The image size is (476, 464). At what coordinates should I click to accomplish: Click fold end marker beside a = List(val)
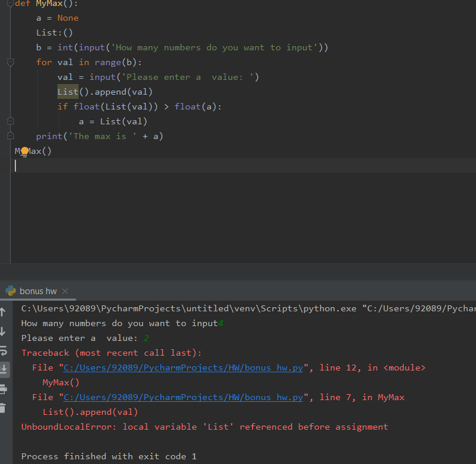pos(10,121)
